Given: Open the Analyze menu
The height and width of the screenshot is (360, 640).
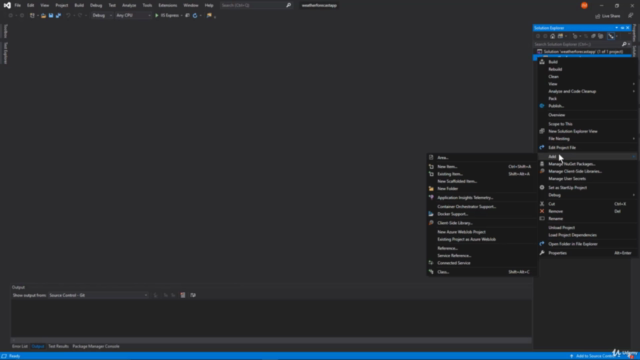Looking at the screenshot, I should pyautogui.click(x=129, y=5).
